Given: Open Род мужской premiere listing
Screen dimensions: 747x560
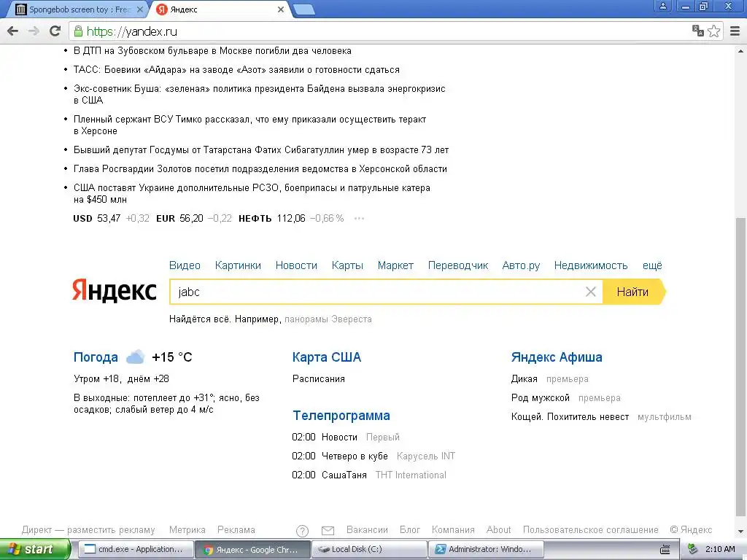Looking at the screenshot, I should 541,398.
